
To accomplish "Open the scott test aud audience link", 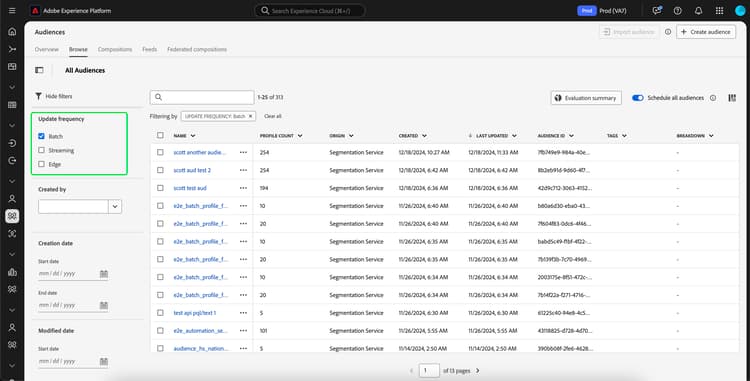I will (190, 188).
